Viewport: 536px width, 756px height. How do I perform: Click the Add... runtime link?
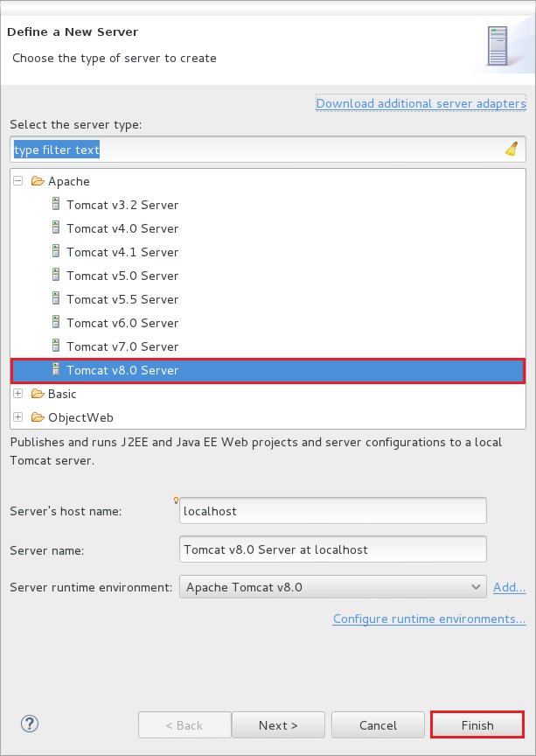pos(510,587)
